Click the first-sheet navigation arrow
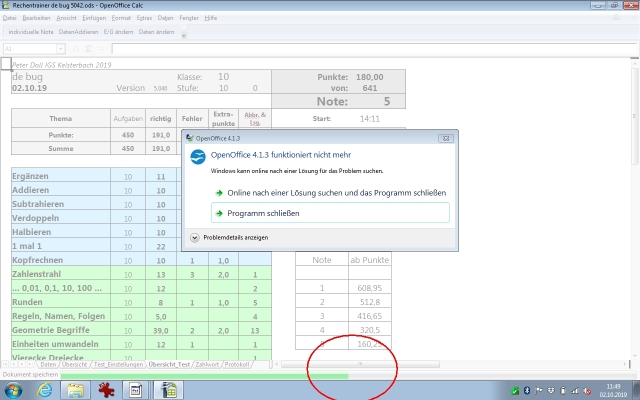The width and height of the screenshot is (640, 400). pyautogui.click(x=5, y=364)
